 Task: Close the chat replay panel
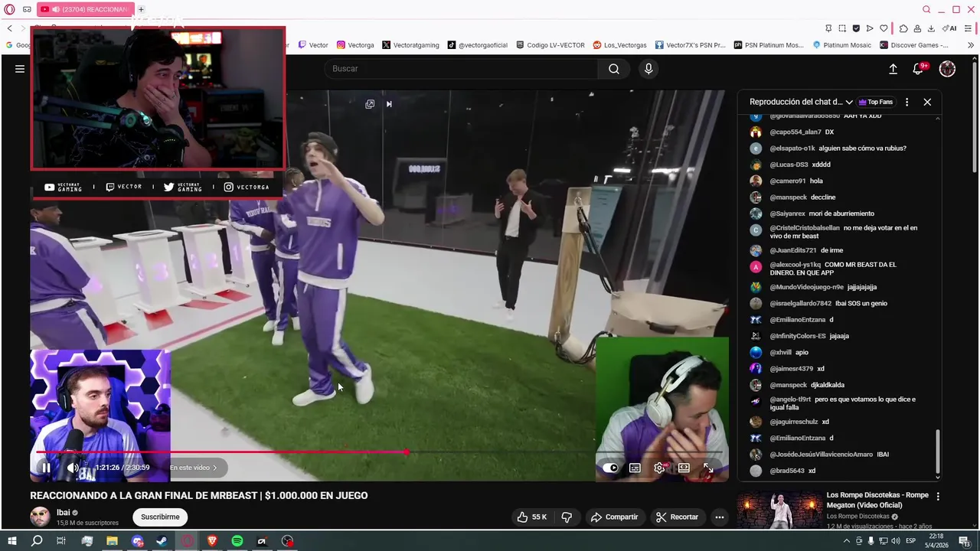(x=927, y=102)
